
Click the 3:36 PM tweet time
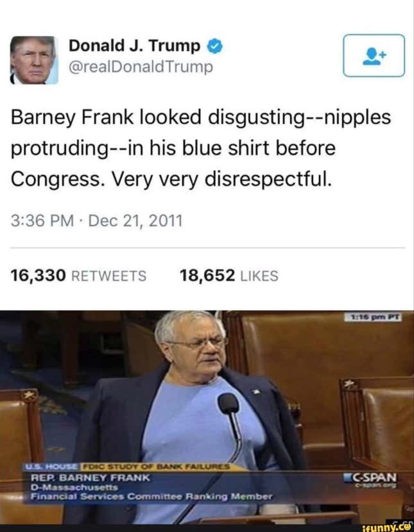pyautogui.click(x=42, y=221)
